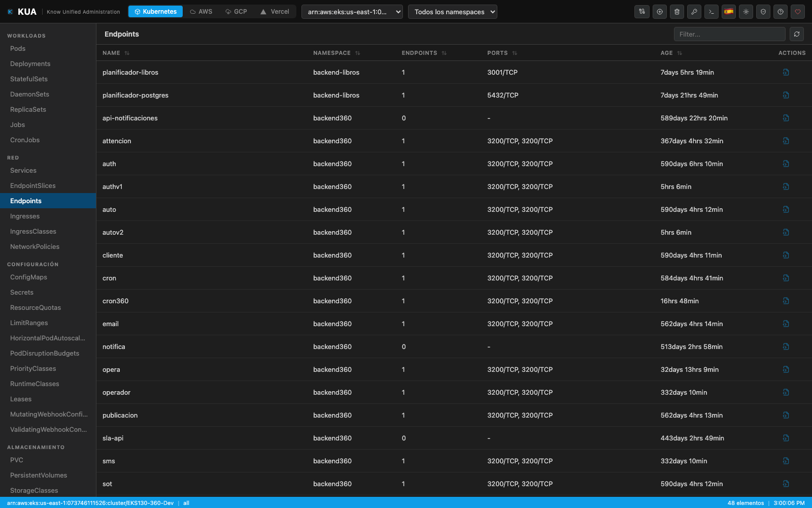This screenshot has width=812, height=508.
Task: Sort table by NAME column
Action: pos(116,53)
